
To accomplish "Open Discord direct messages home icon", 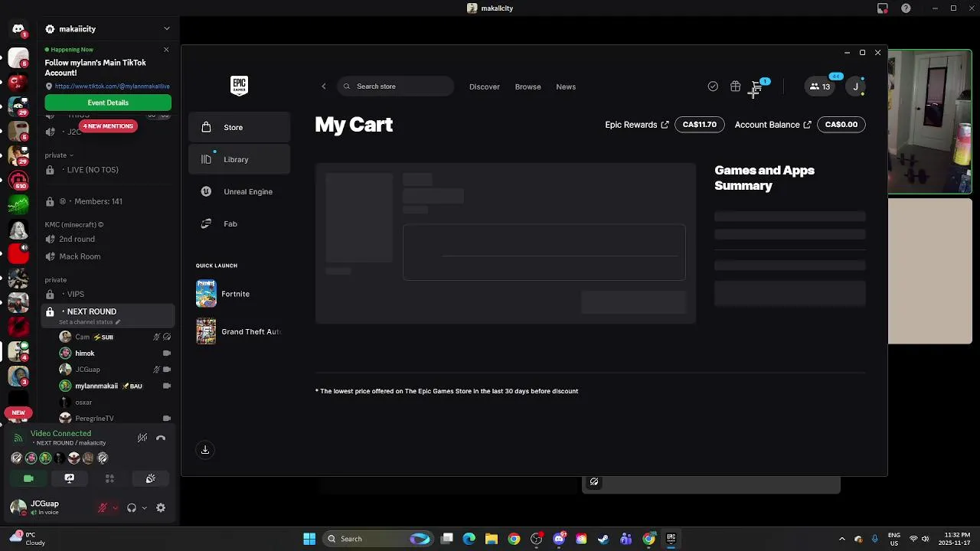I will click(18, 29).
